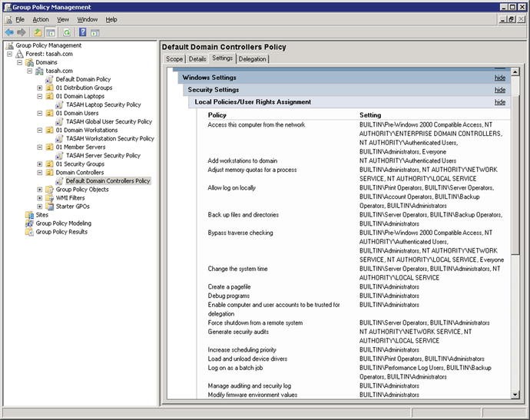Collapse the 01 Domain Laptops OU
The width and height of the screenshot is (530, 420).
pos(39,96)
